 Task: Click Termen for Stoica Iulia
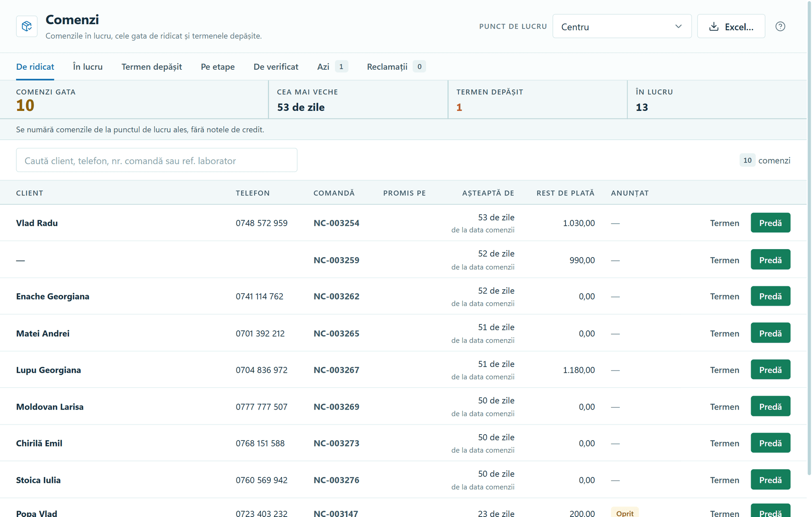coord(724,480)
